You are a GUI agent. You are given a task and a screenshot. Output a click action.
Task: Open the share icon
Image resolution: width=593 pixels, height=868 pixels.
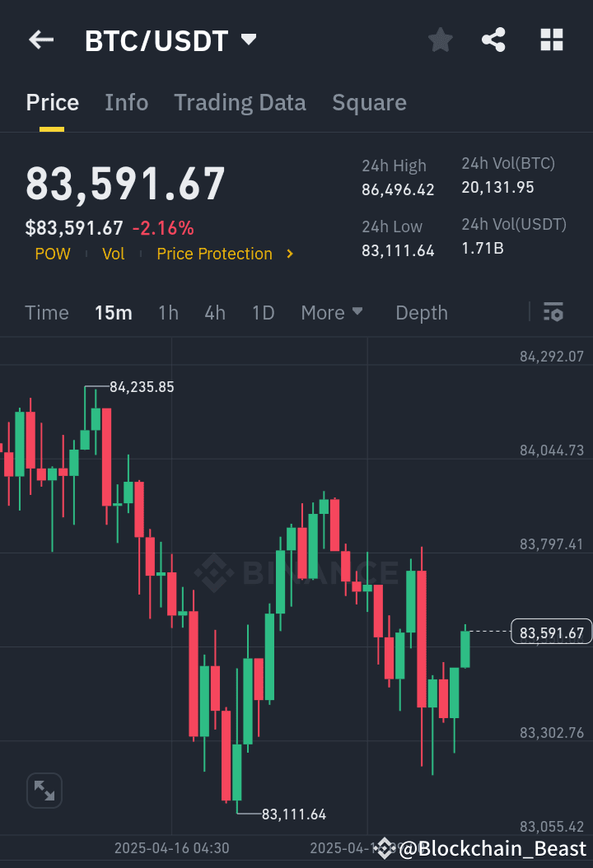[x=493, y=40]
